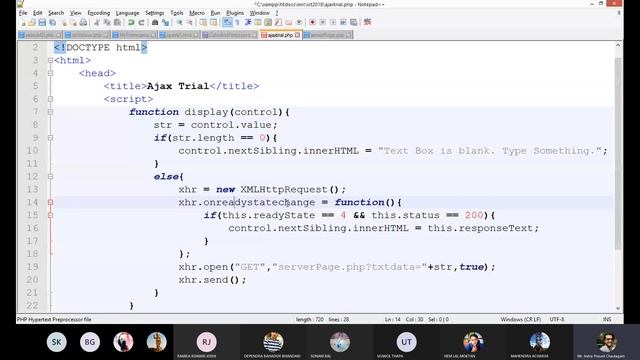The width and height of the screenshot is (640, 360).
Task: Click the Close All toolbar icon
Action: (73, 22)
